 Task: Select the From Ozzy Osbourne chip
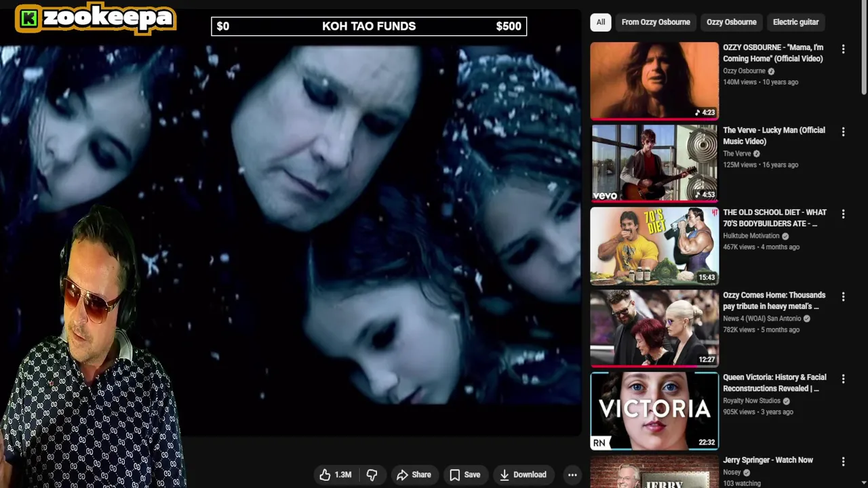pyautogui.click(x=656, y=22)
